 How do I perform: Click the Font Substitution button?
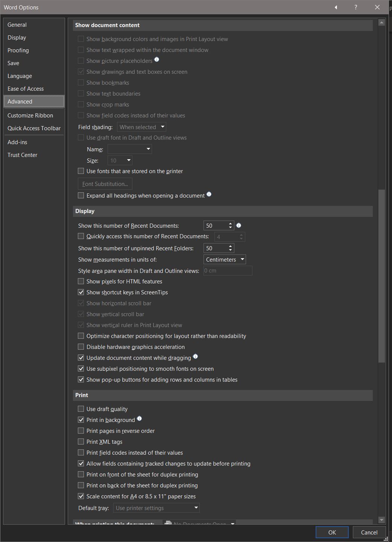click(x=105, y=184)
